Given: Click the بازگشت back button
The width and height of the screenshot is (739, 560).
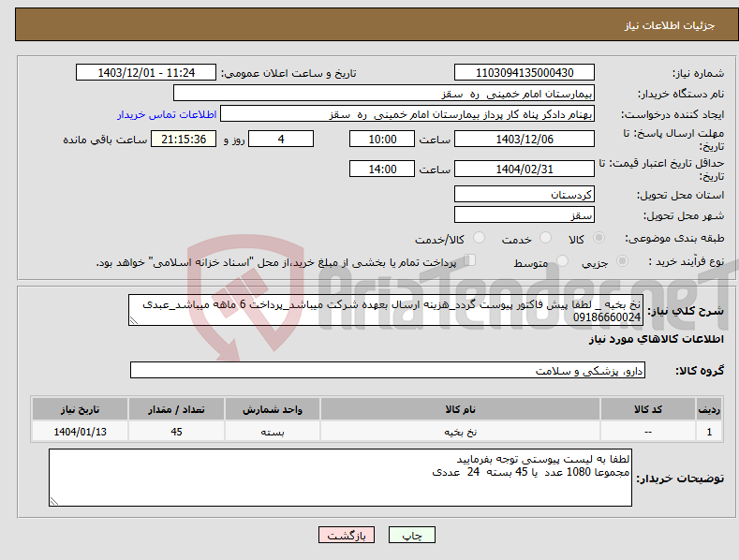Looking at the screenshot, I should point(347,535).
